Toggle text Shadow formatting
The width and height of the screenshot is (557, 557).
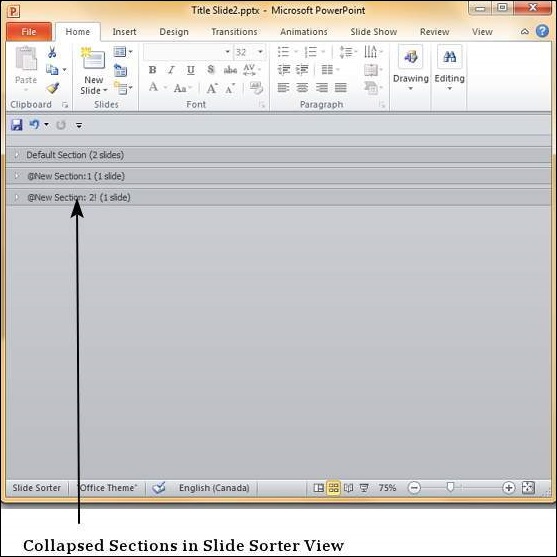(x=211, y=70)
